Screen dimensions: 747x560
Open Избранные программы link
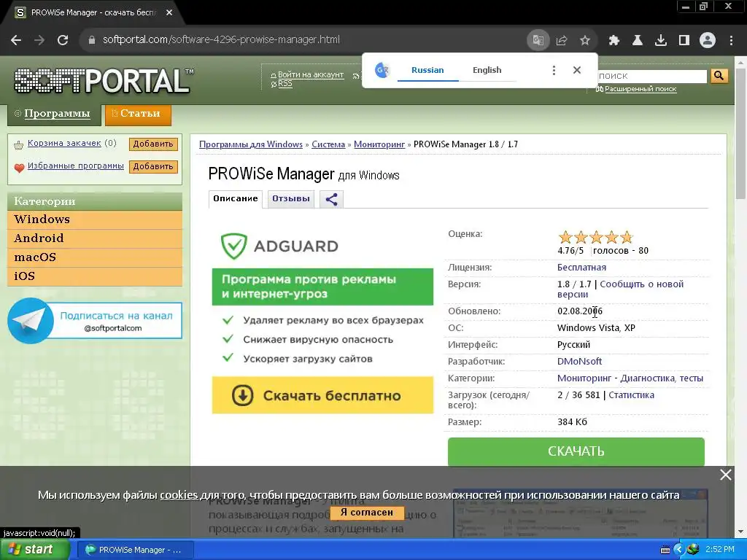pyautogui.click(x=76, y=166)
